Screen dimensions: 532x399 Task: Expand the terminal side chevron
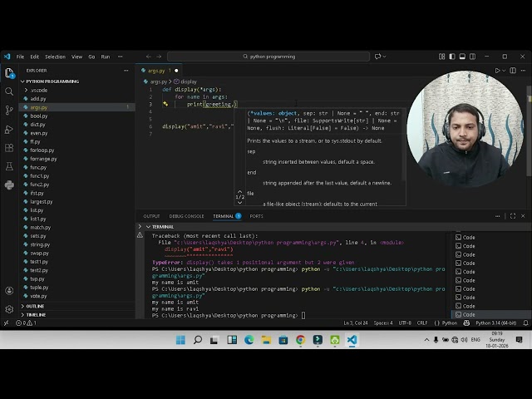[140, 226]
